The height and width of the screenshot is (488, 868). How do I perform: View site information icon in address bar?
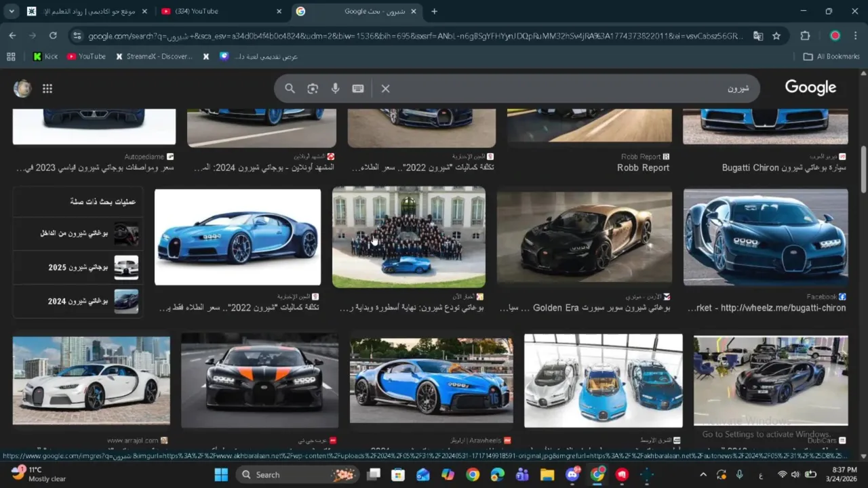click(x=77, y=36)
